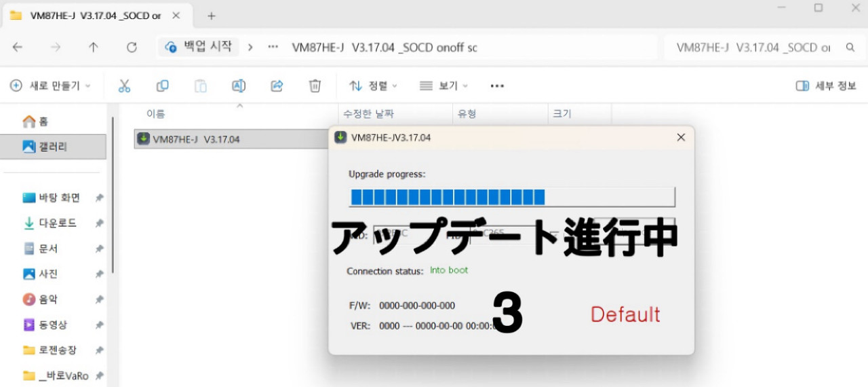Select the VM87HE-J V3.17.04 file

click(231, 139)
